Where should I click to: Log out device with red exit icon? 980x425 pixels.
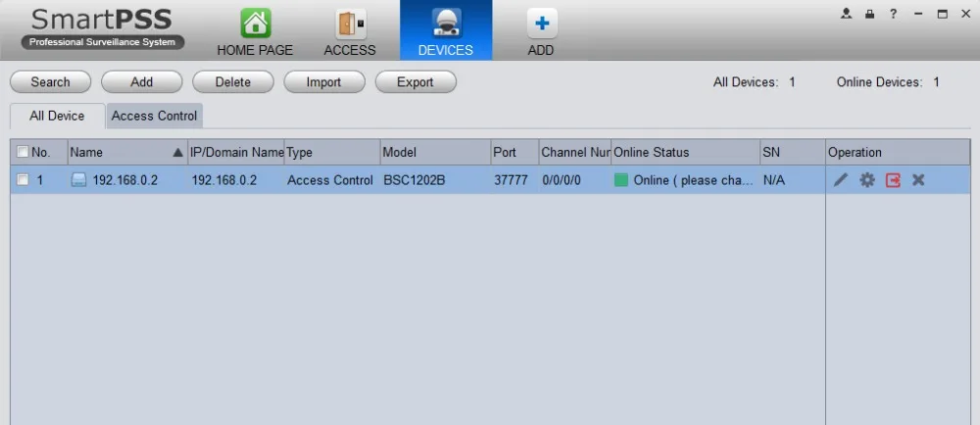893,180
